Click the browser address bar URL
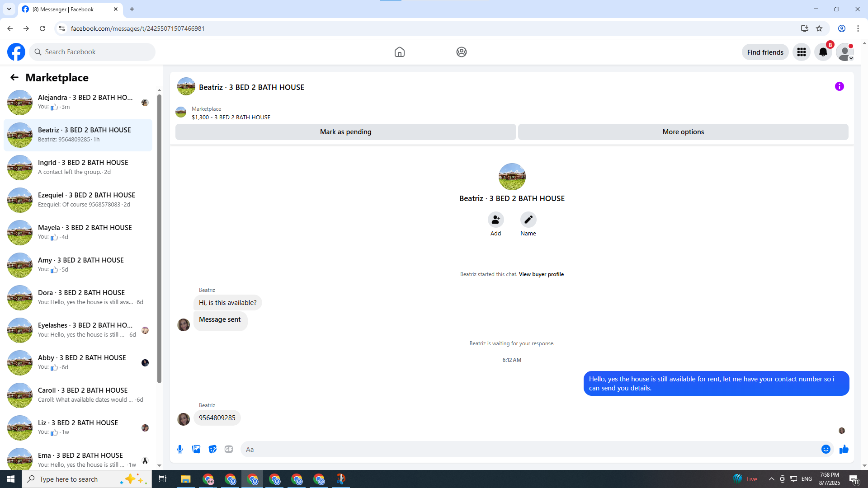 point(138,28)
